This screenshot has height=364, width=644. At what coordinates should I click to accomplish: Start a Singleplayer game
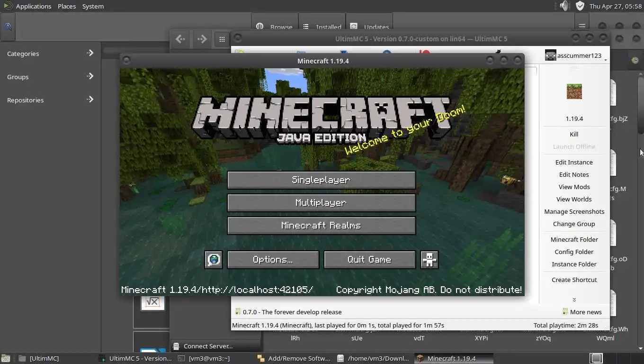click(x=322, y=180)
